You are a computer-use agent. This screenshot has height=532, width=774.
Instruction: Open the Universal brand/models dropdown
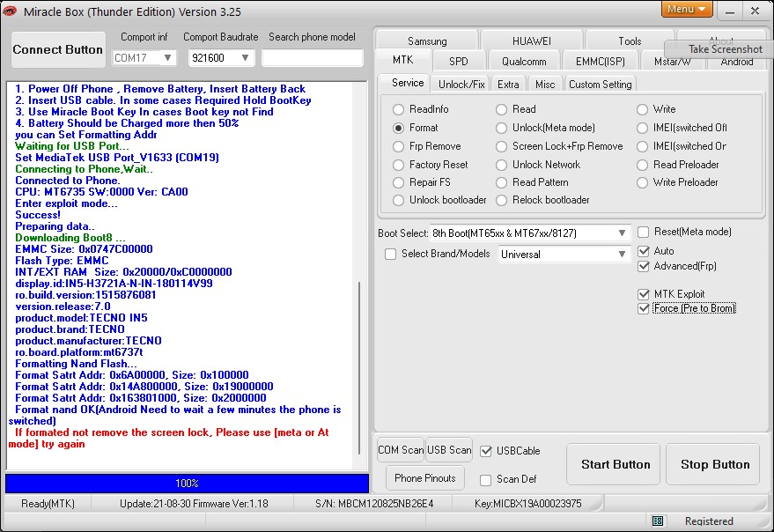622,255
